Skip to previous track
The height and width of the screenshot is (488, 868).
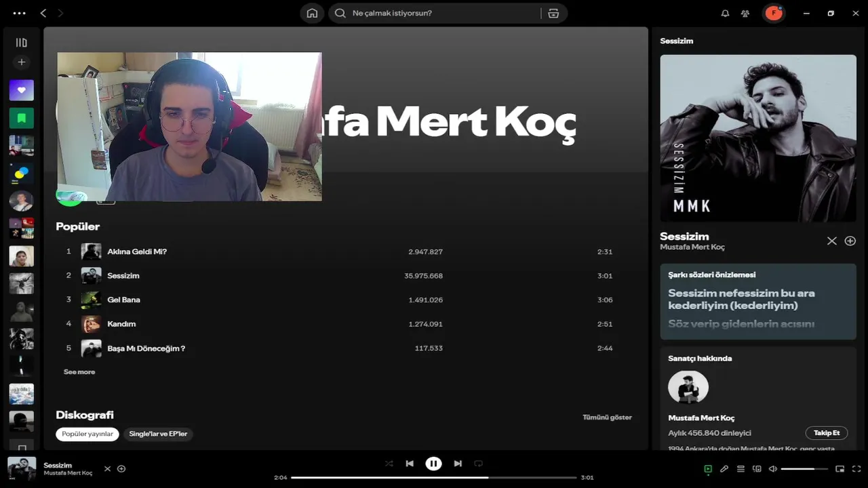pos(410,464)
